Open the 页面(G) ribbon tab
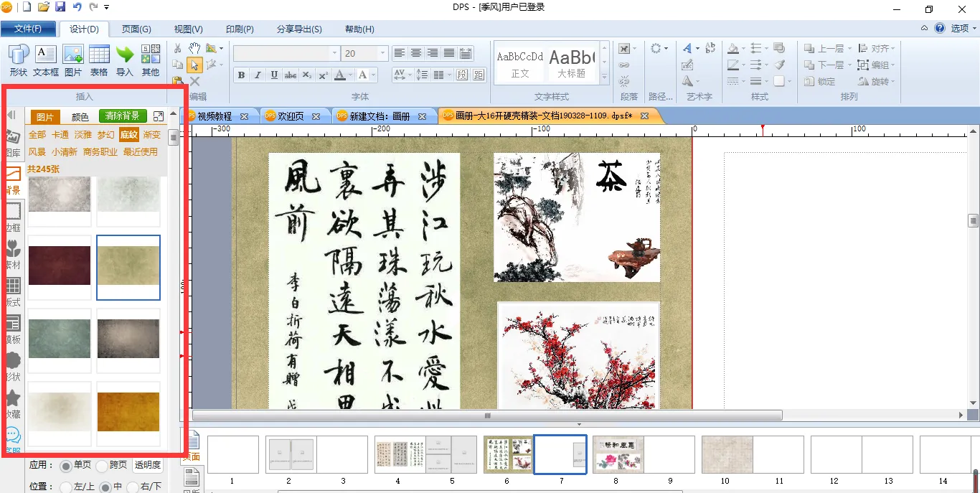The height and width of the screenshot is (493, 980). coord(136,29)
